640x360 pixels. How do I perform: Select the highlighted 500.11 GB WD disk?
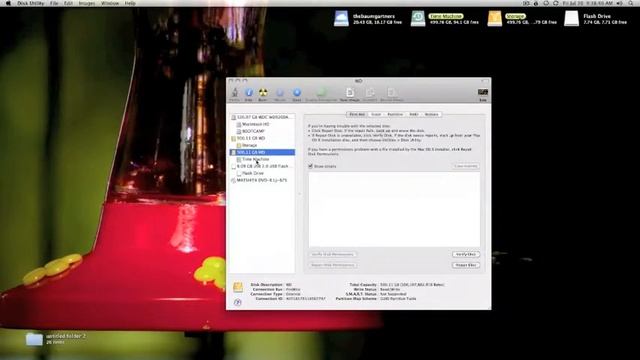tap(262, 152)
